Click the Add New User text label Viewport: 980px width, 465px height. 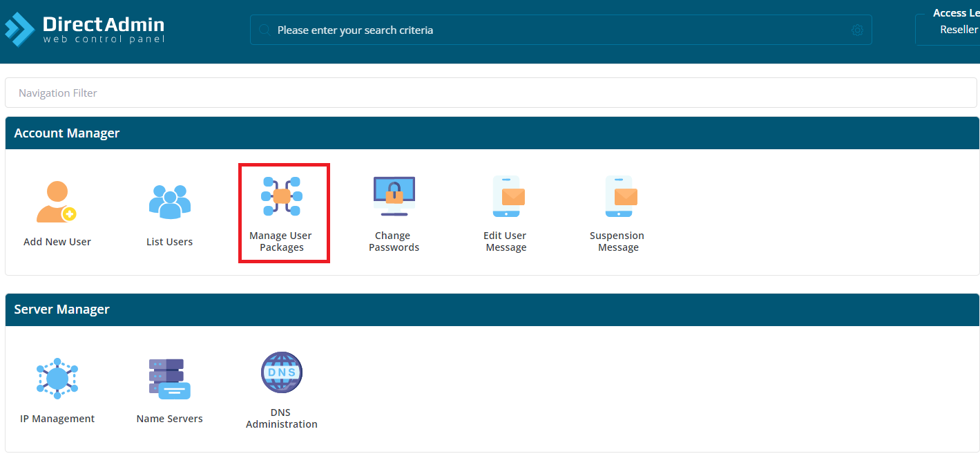[57, 241]
